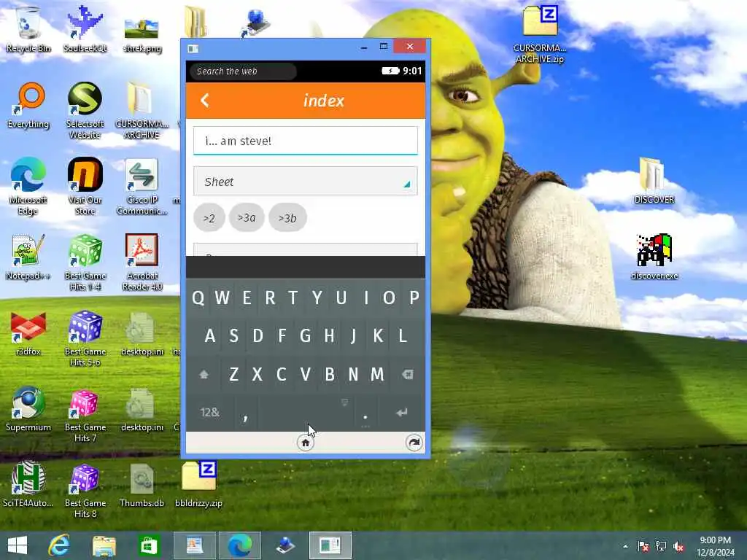
Task: Click the Search the web box
Action: pos(243,71)
